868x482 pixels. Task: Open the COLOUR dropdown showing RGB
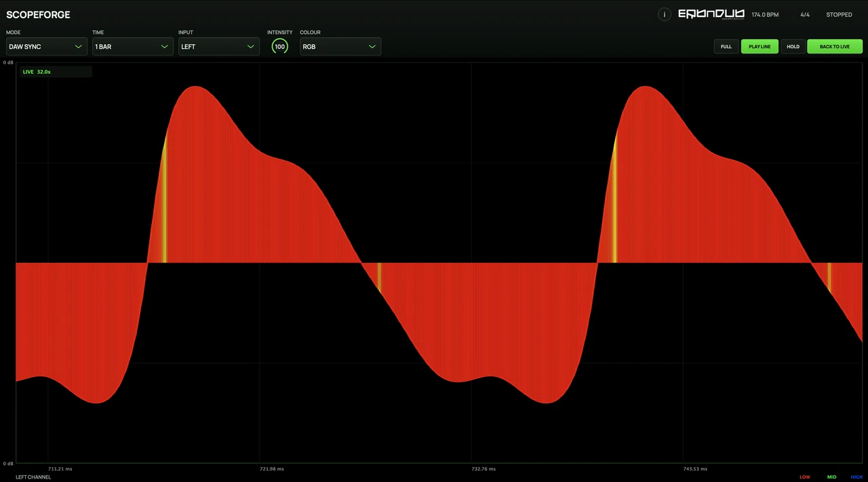[340, 47]
